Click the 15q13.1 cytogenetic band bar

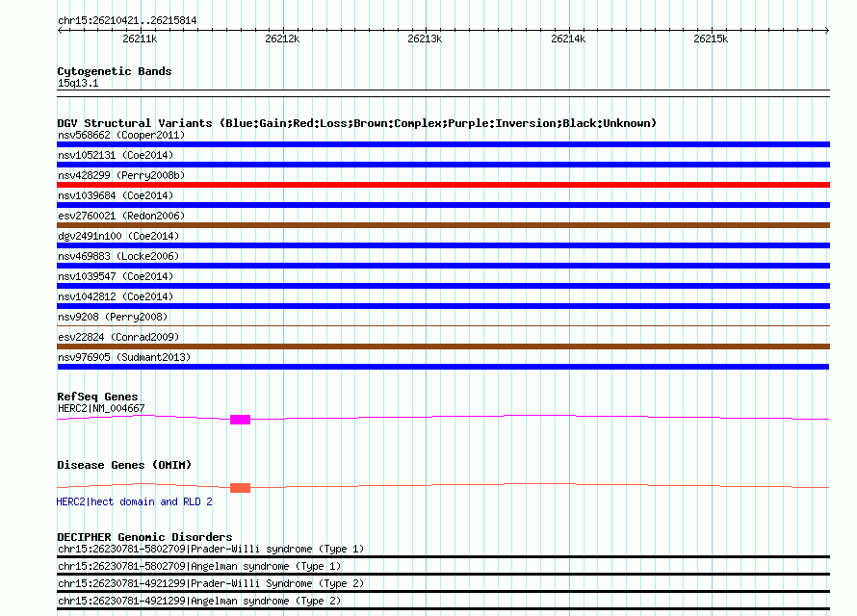point(443,93)
